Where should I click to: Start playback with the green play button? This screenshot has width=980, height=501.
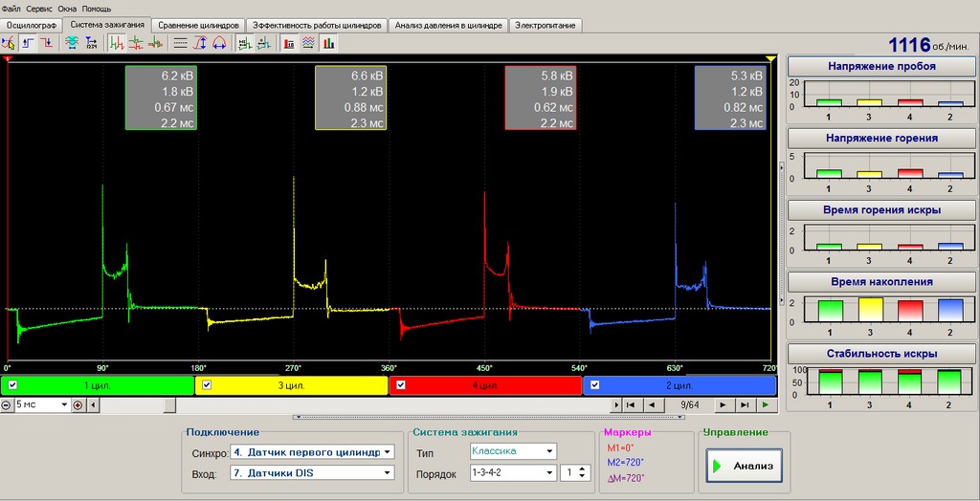click(765, 404)
